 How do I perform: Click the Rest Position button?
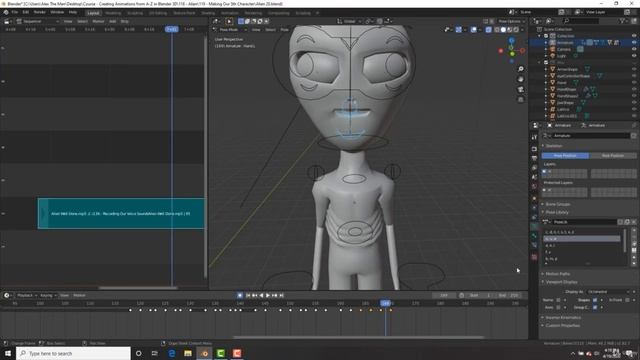[x=613, y=156]
